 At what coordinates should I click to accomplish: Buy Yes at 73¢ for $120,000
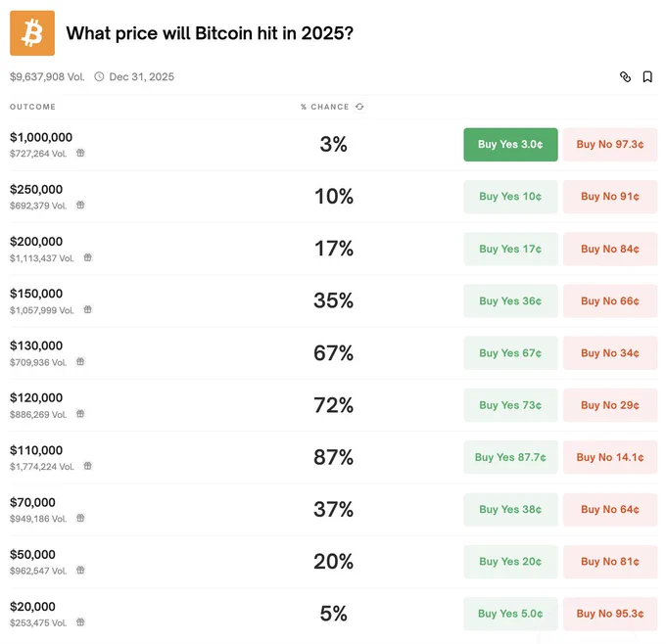(510, 405)
